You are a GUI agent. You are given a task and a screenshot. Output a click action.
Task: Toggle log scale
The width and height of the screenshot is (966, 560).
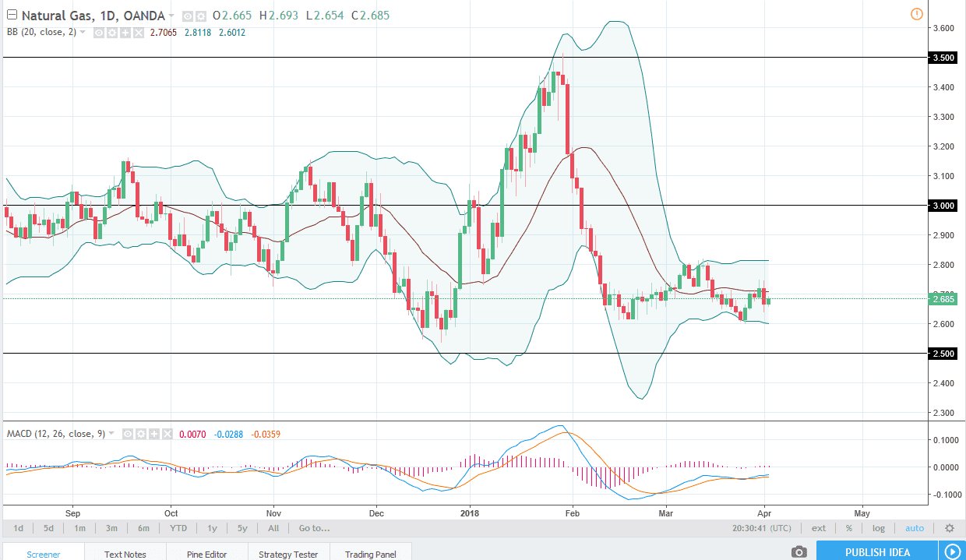[879, 528]
